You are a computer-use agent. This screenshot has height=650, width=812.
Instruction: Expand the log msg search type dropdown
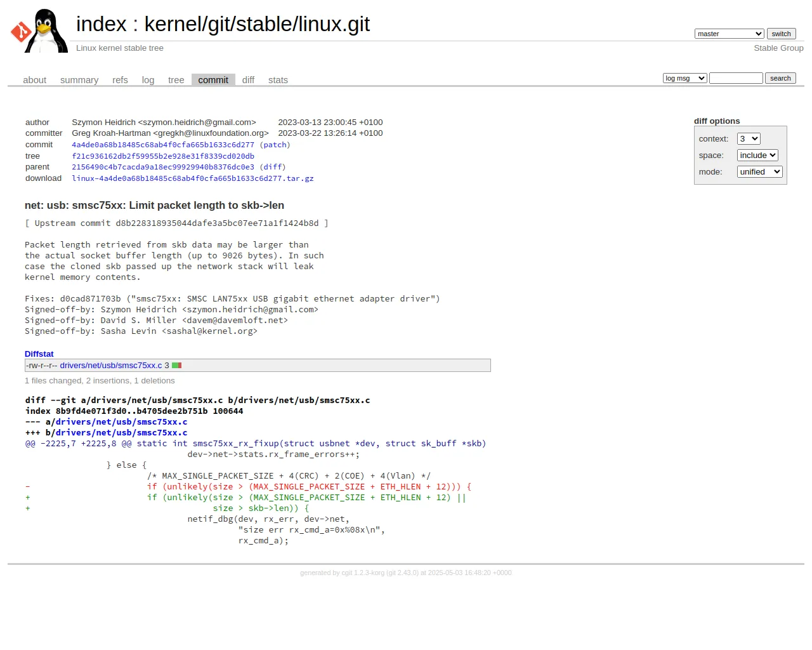point(684,78)
